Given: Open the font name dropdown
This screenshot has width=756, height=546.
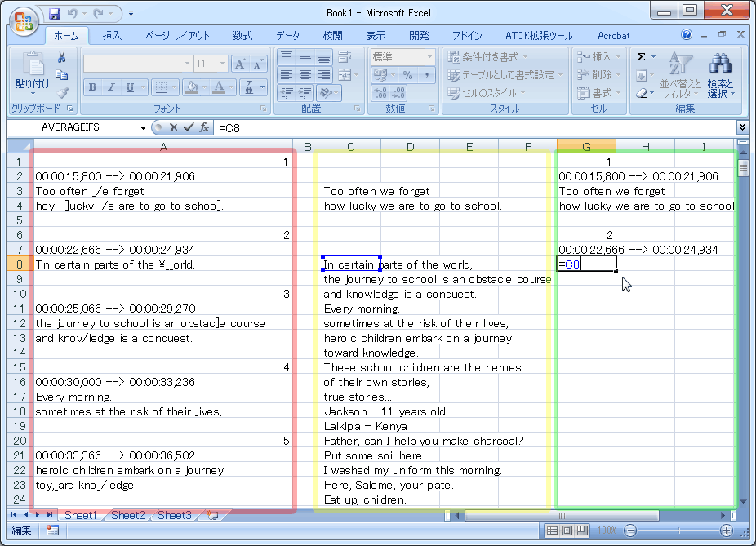Looking at the screenshot, I should tap(187, 64).
